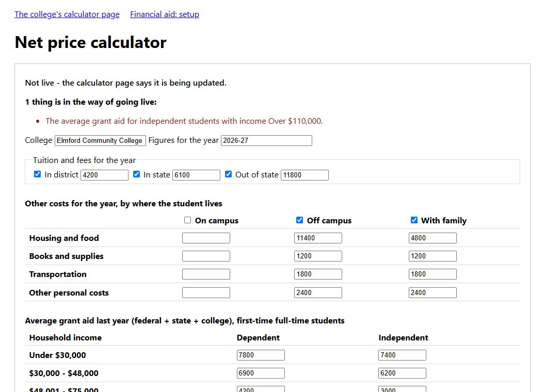Select the In district tuition amount field
The image size is (545, 392).
(105, 175)
